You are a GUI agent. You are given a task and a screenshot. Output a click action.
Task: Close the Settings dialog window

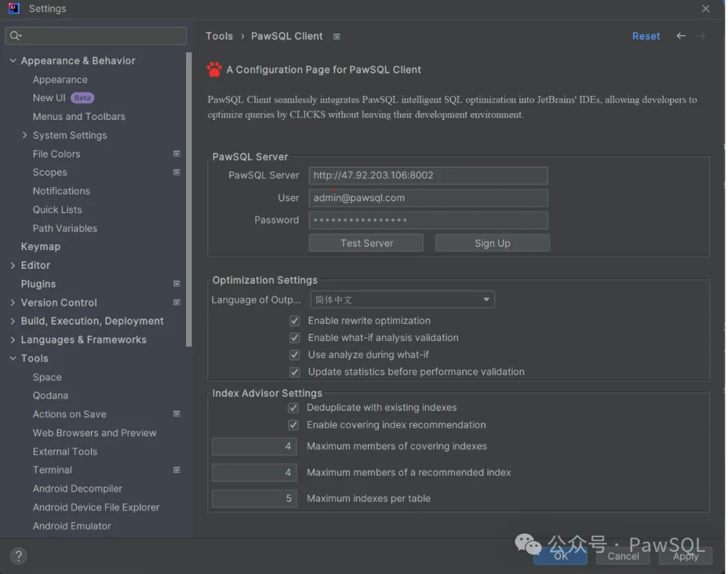[705, 8]
